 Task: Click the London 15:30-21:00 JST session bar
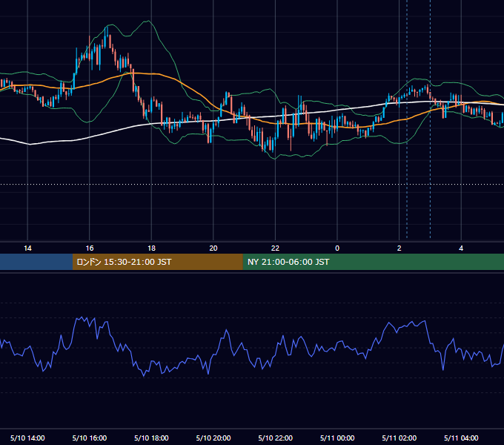coord(157,262)
